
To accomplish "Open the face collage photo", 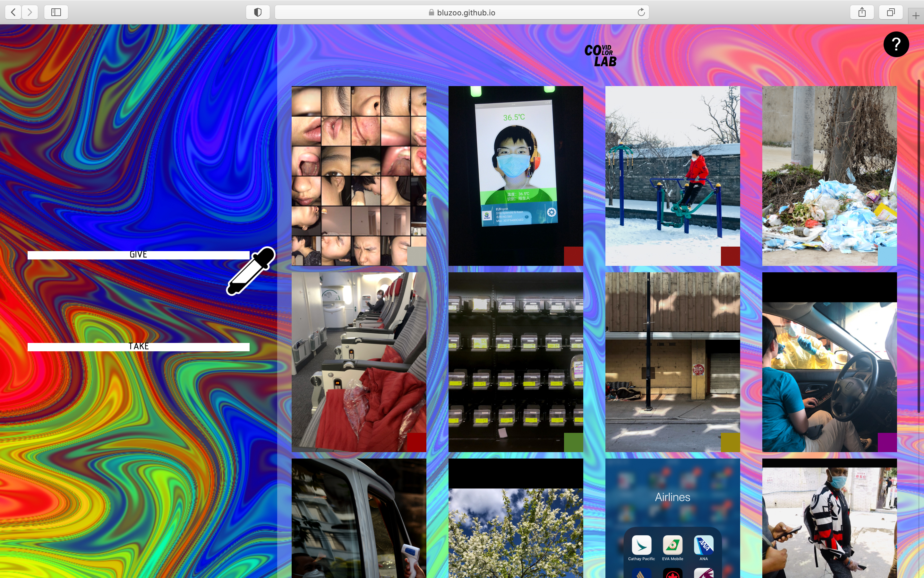I will (359, 176).
